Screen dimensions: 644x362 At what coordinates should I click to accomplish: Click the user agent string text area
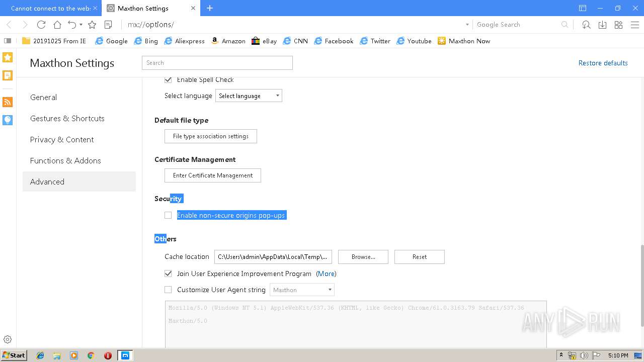[356, 324]
